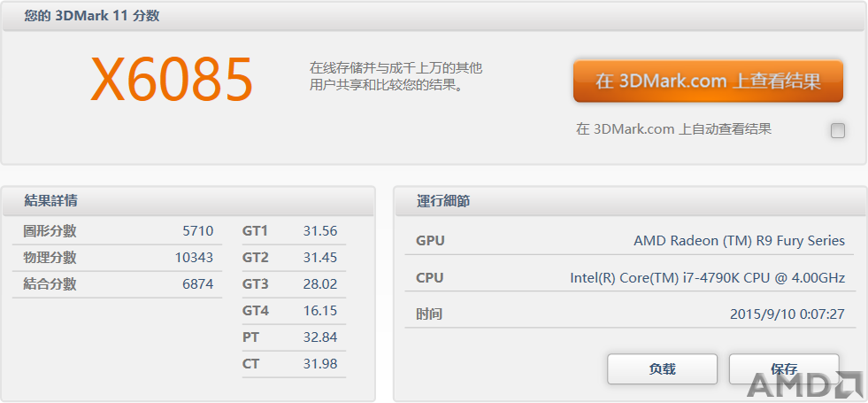Screen dimensions: 868x403
Task: Click the 結合分數 value 6874
Action: 197,284
